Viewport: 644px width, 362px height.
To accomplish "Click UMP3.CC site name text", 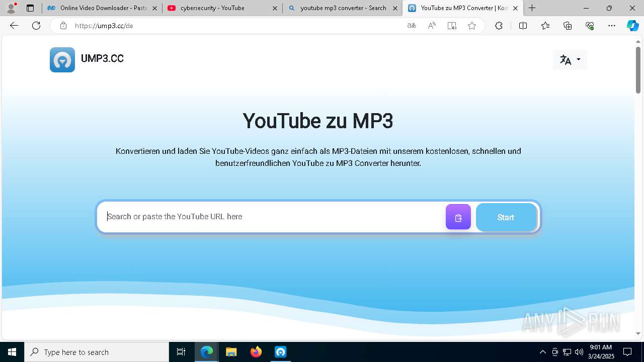I will (x=102, y=59).
